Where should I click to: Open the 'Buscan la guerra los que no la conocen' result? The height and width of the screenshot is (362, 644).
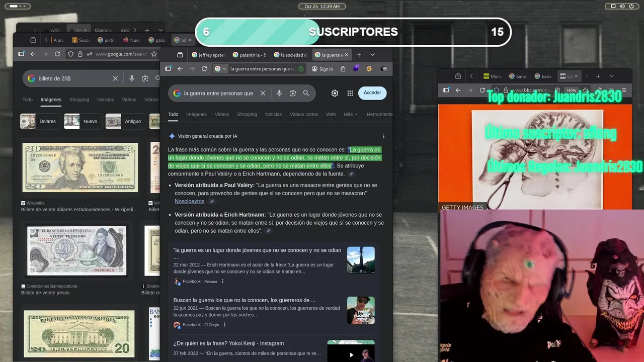click(x=245, y=300)
